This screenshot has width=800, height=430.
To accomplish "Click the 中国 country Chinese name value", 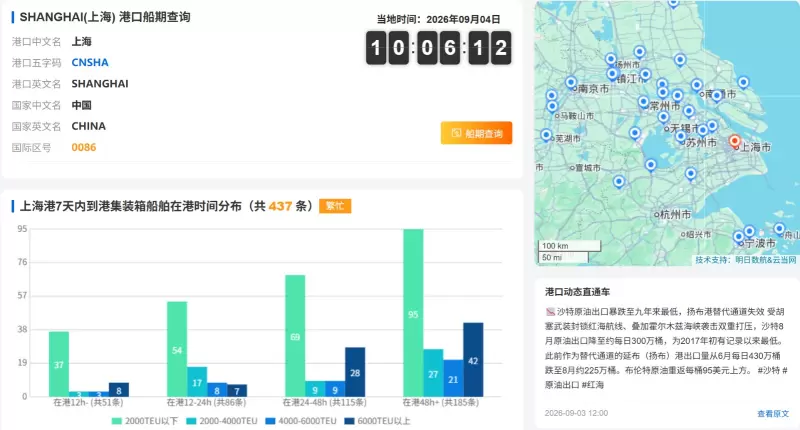I will pos(82,105).
